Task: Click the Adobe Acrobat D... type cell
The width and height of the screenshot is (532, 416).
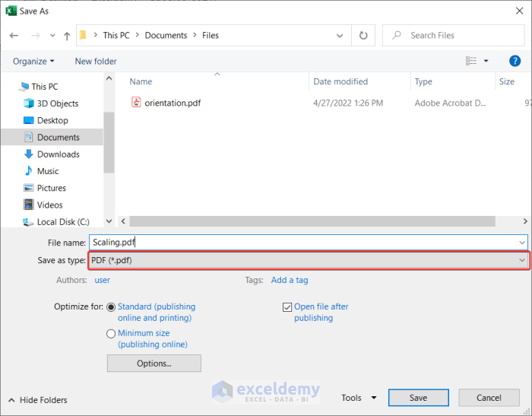Action: (x=450, y=103)
